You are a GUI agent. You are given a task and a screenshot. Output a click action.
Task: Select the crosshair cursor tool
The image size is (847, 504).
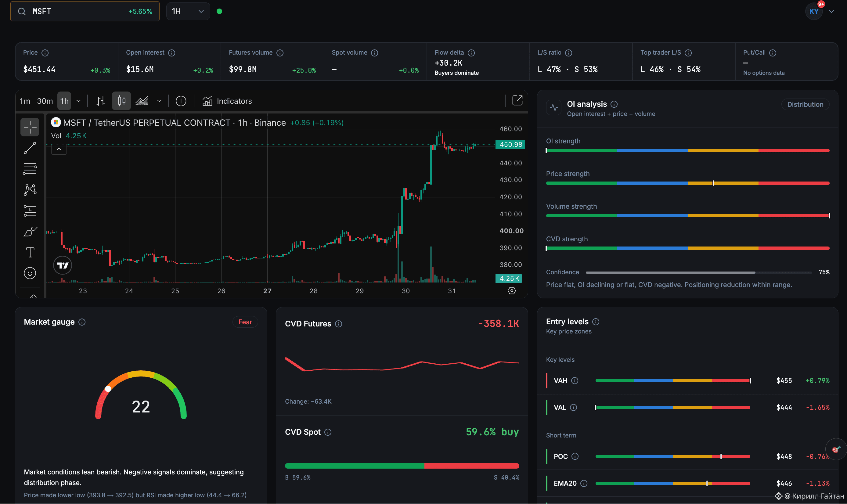click(30, 127)
